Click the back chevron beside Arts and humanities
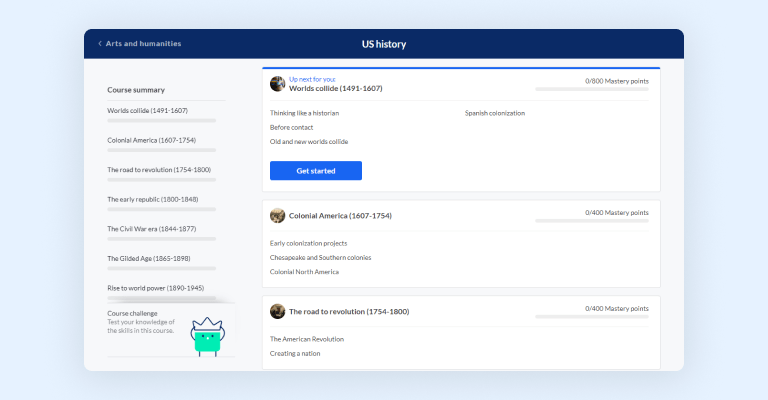Viewport: 768px width, 400px height. point(100,44)
